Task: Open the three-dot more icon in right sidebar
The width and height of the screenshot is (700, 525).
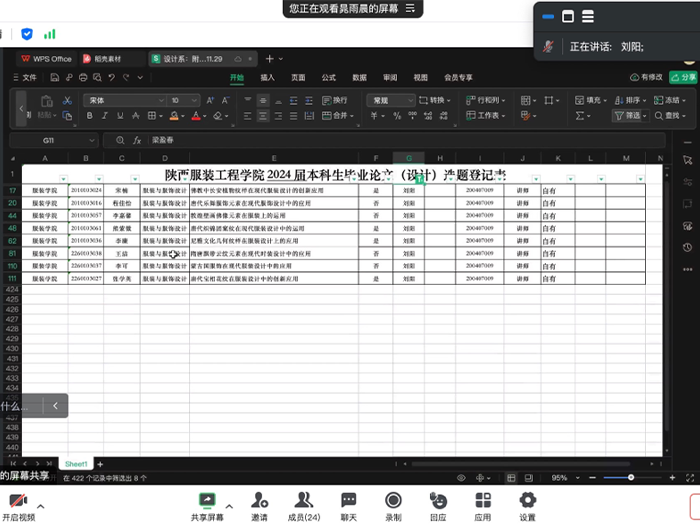Action: [x=688, y=269]
